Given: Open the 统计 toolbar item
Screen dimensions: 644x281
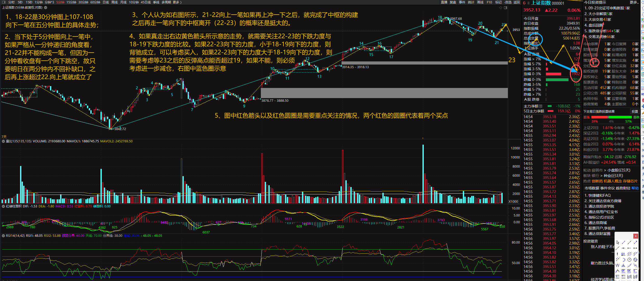Looking at the screenshot, I should pos(471,2).
